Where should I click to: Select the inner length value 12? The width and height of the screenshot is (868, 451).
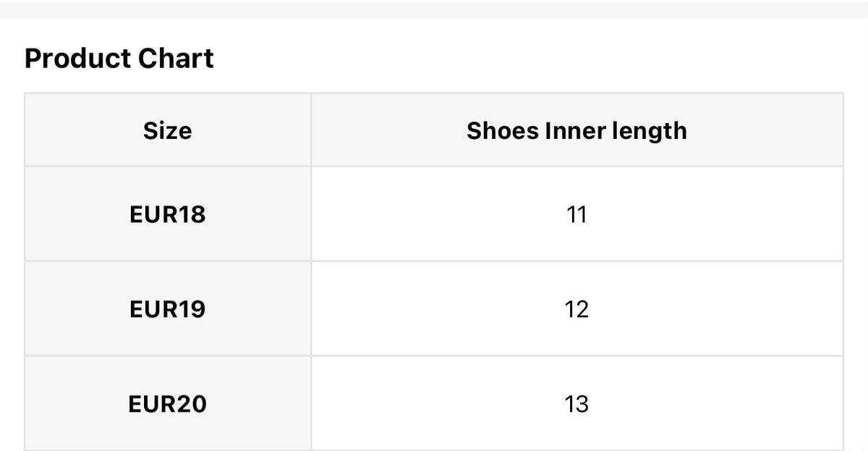pyautogui.click(x=577, y=309)
